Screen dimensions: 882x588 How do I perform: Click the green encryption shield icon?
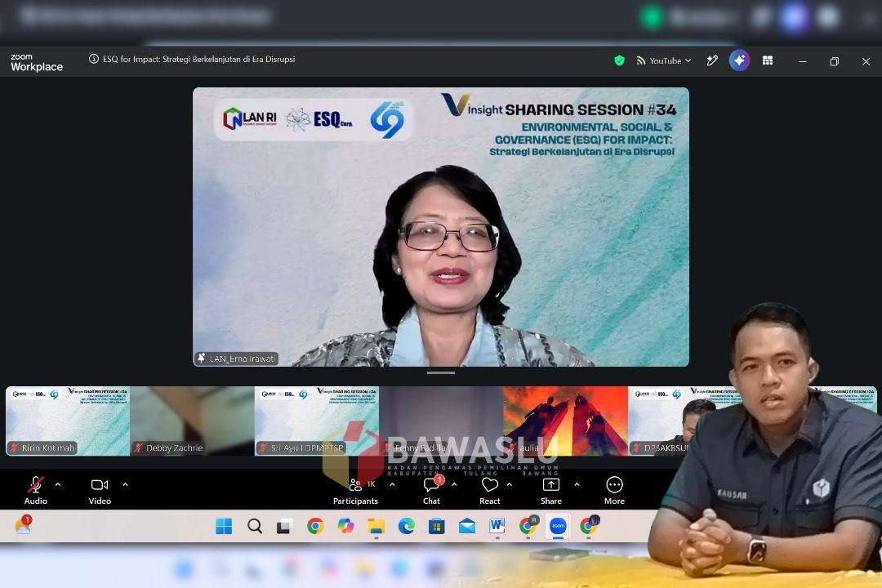coord(619,60)
